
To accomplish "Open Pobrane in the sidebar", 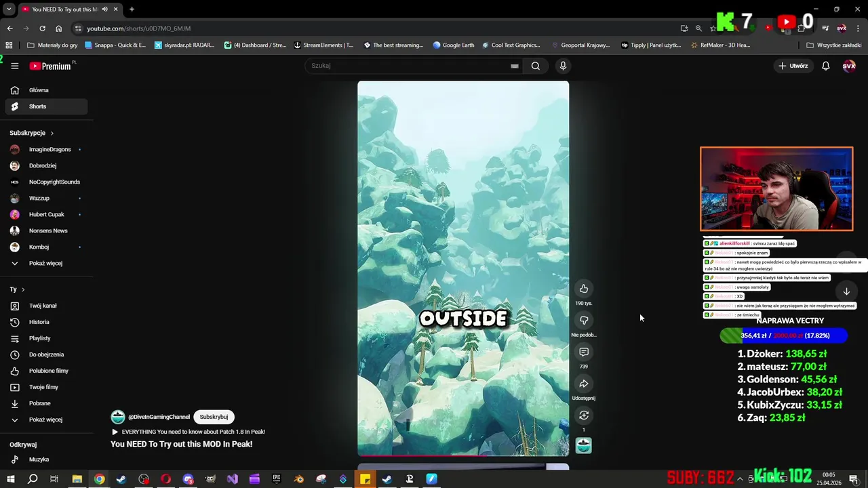I will click(46, 403).
